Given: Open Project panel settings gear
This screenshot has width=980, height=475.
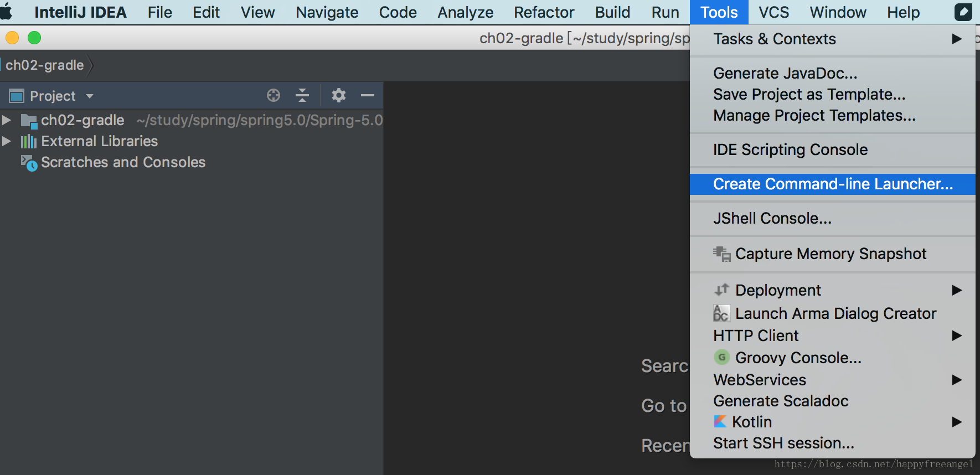Looking at the screenshot, I should pyautogui.click(x=339, y=95).
